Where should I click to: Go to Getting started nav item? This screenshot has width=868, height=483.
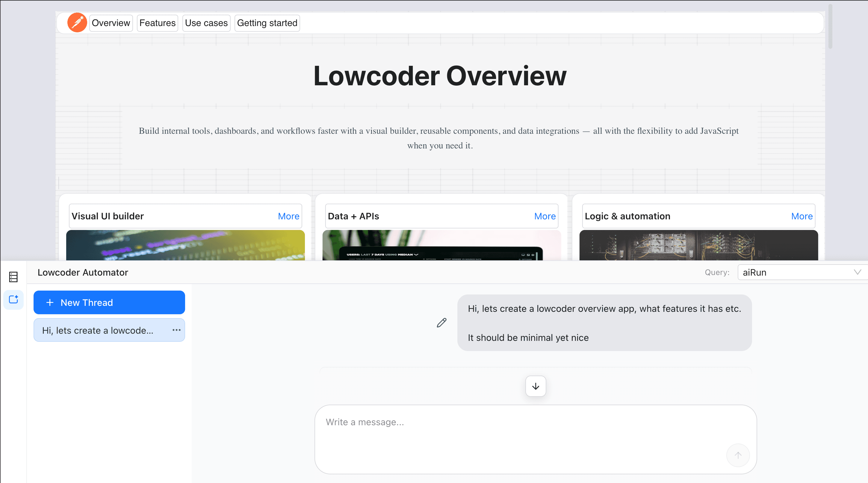pos(267,23)
